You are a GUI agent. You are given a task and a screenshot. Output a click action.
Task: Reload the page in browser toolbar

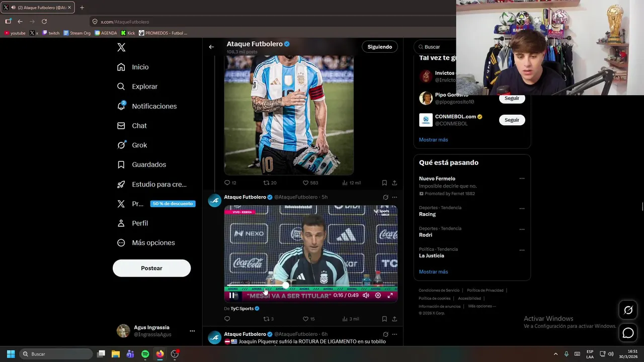coord(44,22)
